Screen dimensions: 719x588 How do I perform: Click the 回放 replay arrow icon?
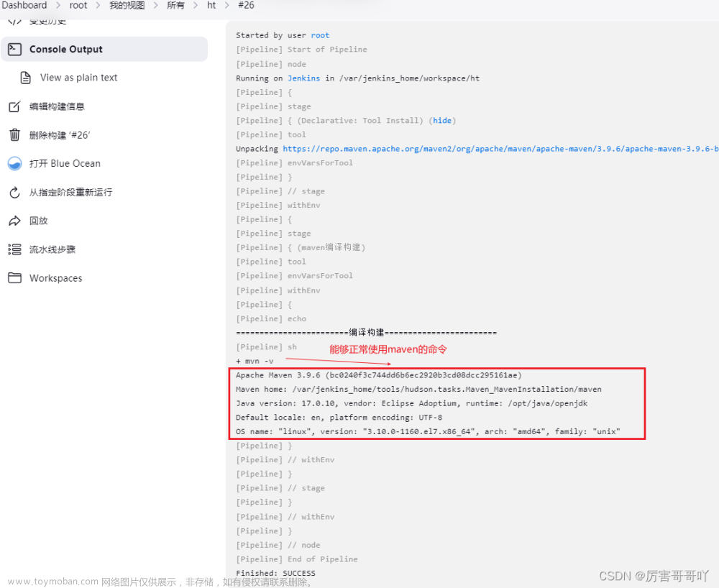coord(14,221)
